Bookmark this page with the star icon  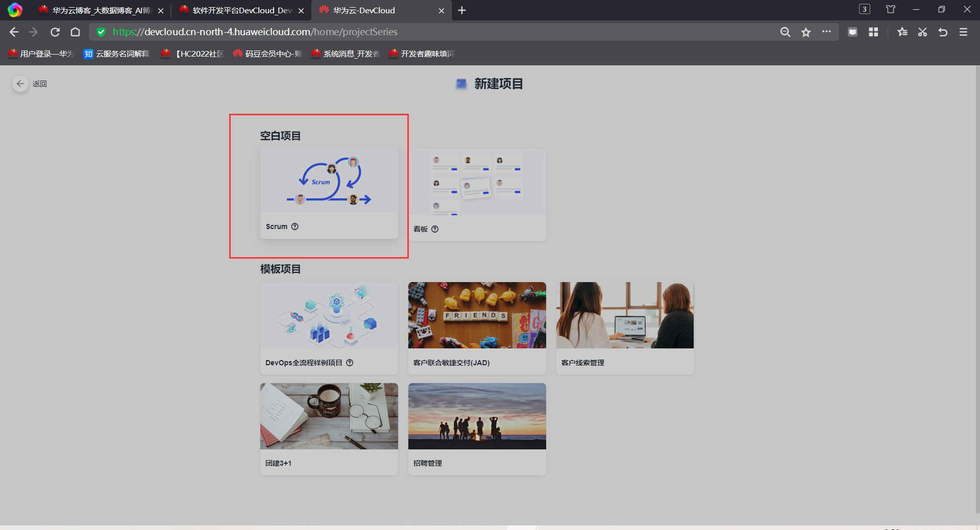tap(806, 32)
